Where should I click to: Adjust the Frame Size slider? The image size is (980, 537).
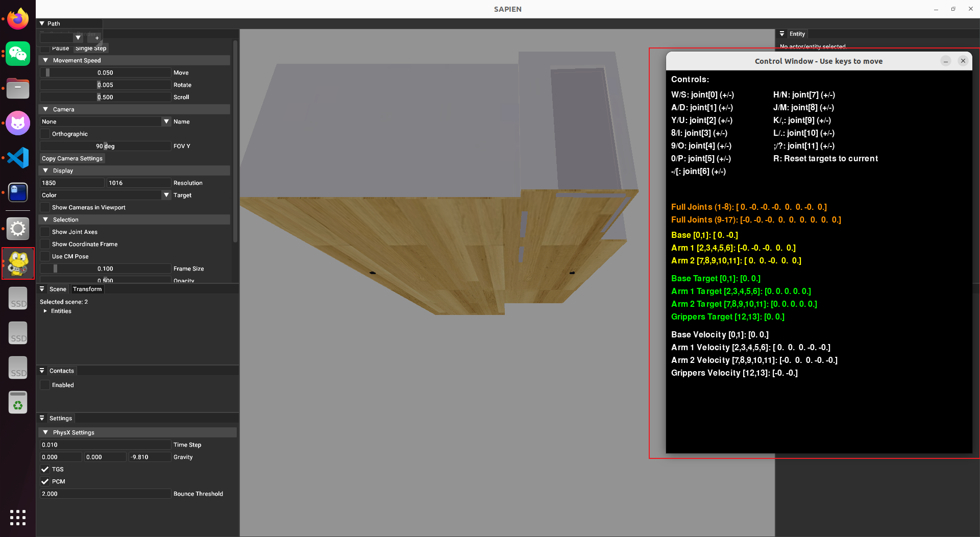(x=105, y=268)
